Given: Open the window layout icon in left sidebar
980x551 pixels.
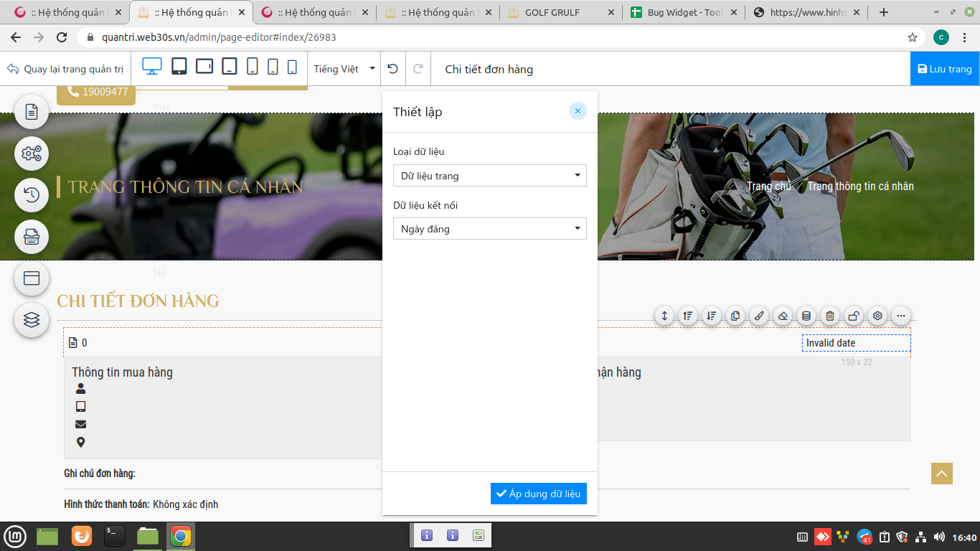Looking at the screenshot, I should pos(32,278).
